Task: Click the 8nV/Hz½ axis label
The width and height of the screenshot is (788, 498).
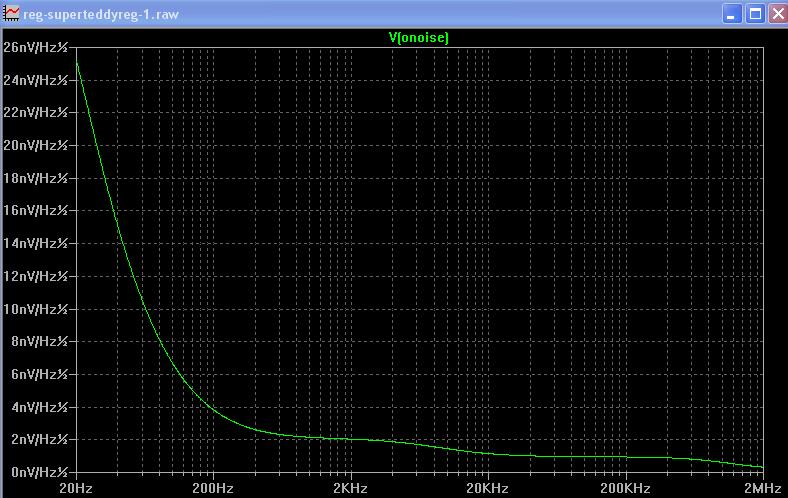Action: point(39,341)
